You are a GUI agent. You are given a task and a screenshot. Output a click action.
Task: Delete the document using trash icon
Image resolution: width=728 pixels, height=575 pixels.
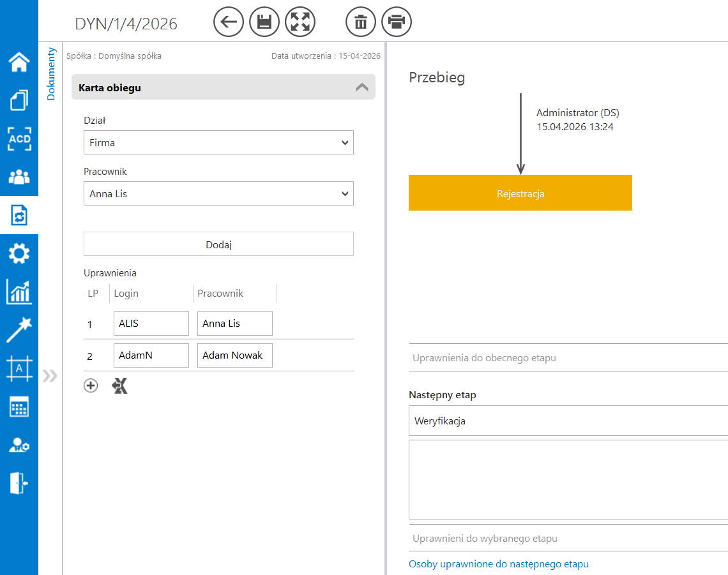[x=361, y=22]
